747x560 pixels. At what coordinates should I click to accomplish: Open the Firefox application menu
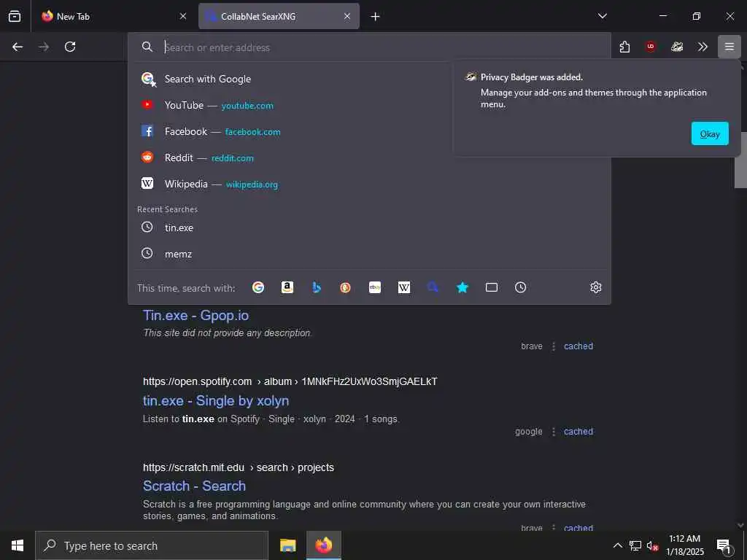click(729, 47)
